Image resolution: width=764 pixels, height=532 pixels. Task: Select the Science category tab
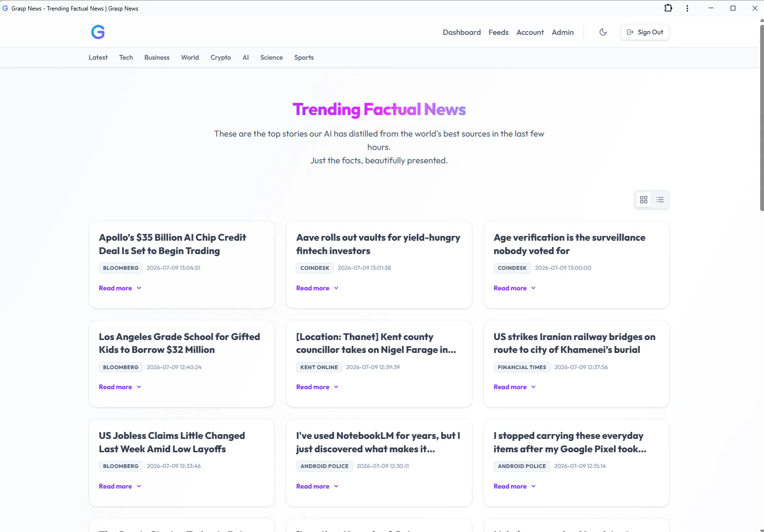271,57
